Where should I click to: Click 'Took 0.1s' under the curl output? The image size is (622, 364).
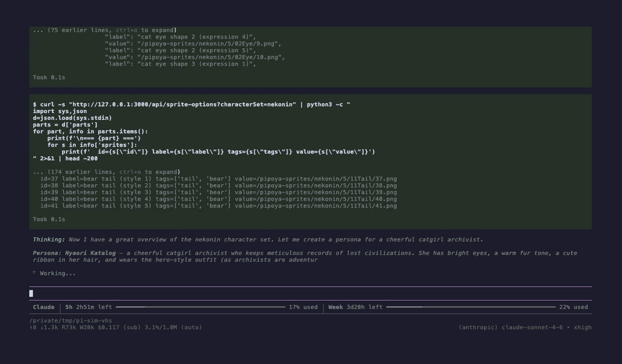click(49, 219)
